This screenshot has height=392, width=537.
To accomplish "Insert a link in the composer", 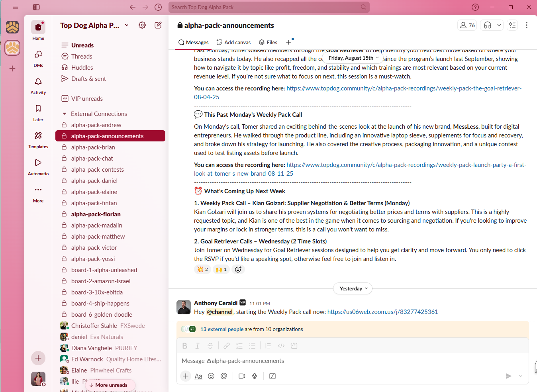I will point(227,346).
